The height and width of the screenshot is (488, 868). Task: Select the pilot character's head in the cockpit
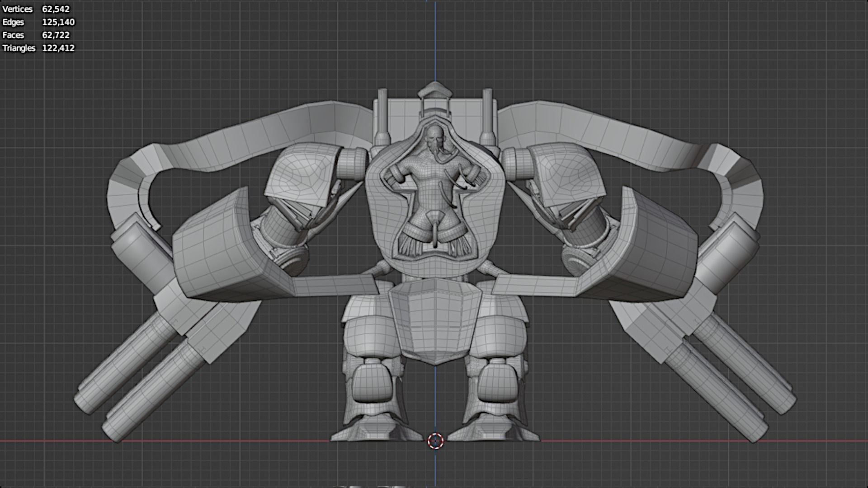coord(434,137)
